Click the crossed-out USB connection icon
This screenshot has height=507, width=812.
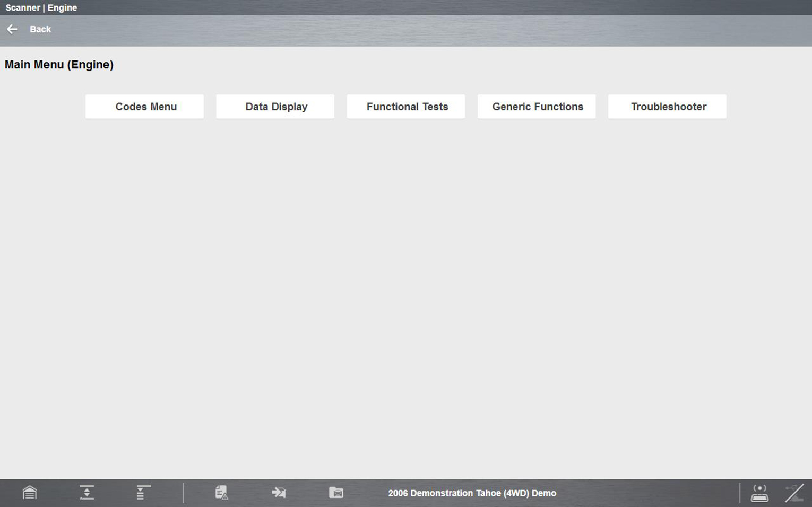coord(794,493)
